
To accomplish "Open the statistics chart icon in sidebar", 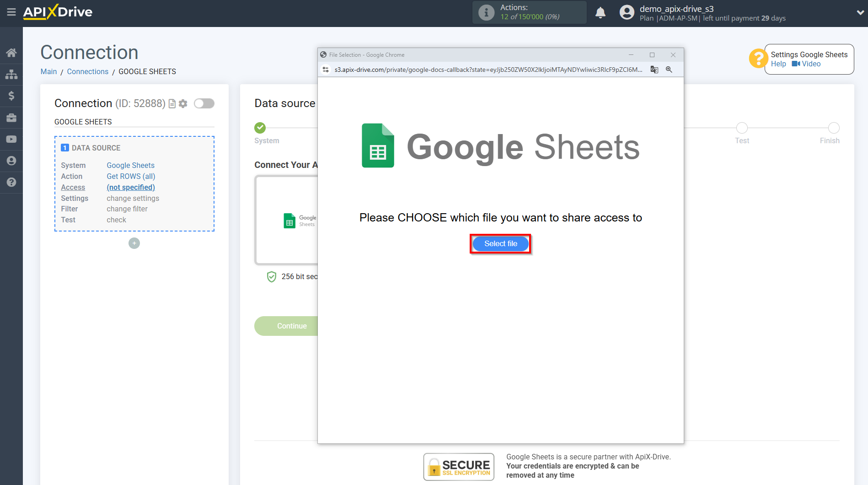I will point(11,74).
